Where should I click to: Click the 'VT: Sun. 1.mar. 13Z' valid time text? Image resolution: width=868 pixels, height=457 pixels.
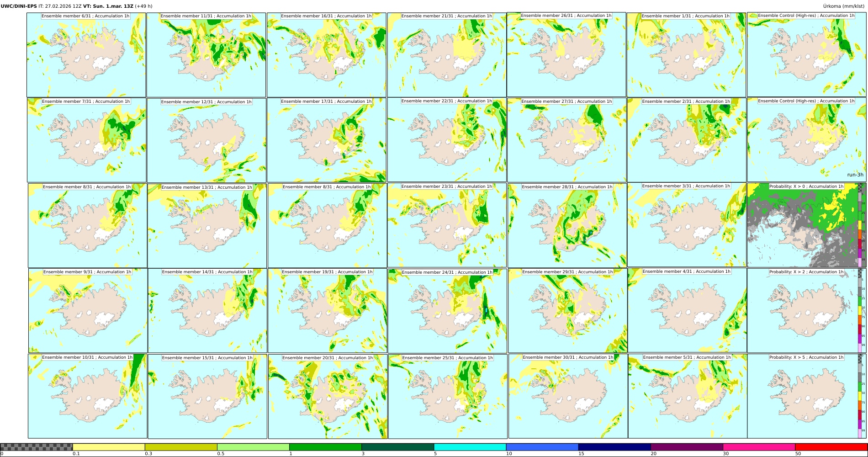pyautogui.click(x=108, y=6)
